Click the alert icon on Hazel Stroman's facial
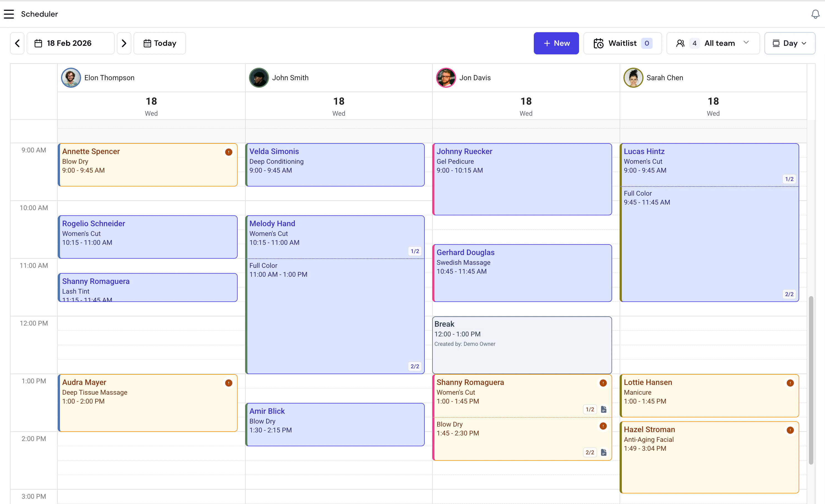Image resolution: width=825 pixels, height=504 pixels. coord(790,430)
